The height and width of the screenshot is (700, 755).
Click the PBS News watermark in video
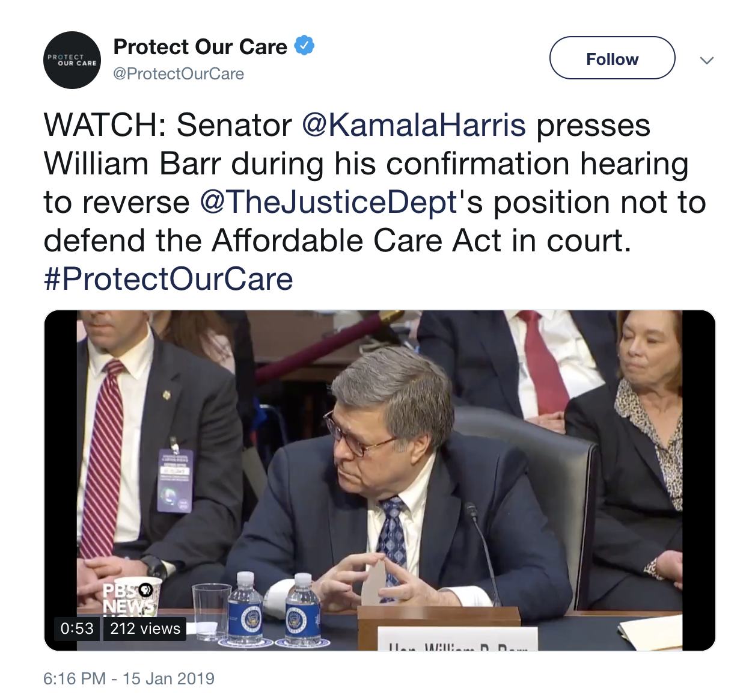pyautogui.click(x=129, y=598)
